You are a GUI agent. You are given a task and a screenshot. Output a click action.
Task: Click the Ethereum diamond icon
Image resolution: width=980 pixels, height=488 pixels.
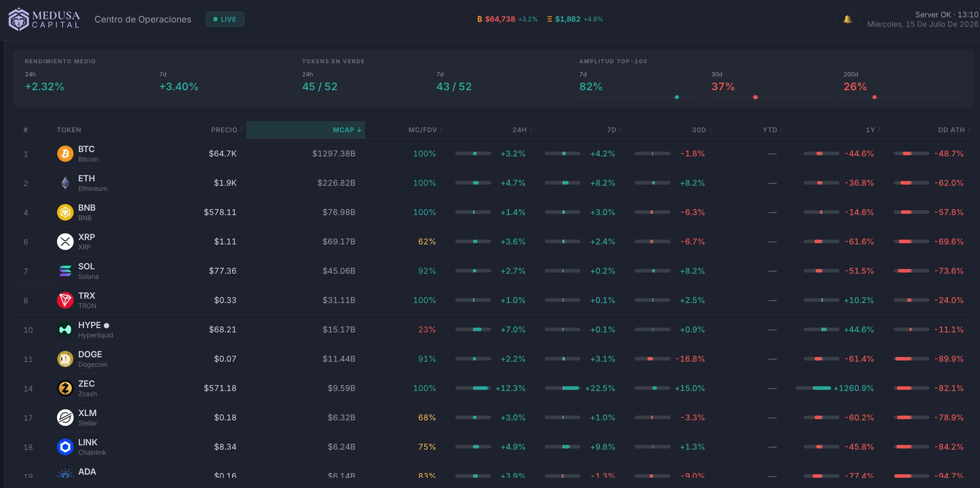click(x=65, y=183)
